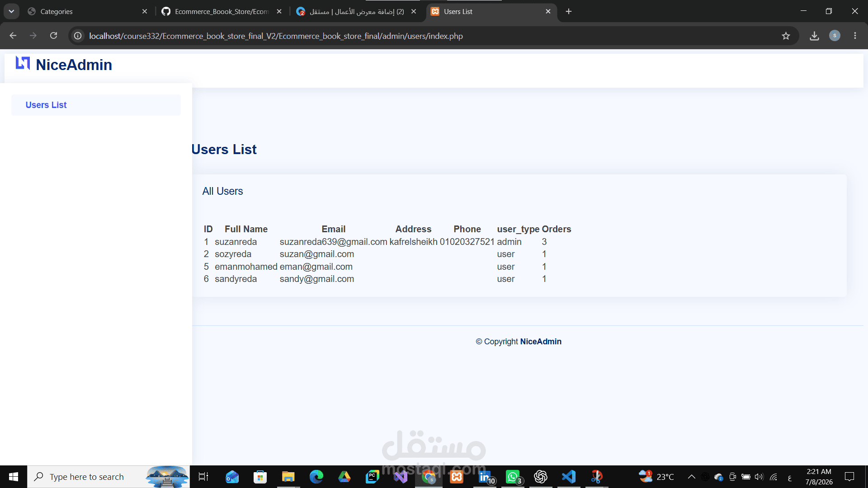This screenshot has width=868, height=488.
Task: Click the NiceAdmin footer link
Action: click(x=541, y=342)
